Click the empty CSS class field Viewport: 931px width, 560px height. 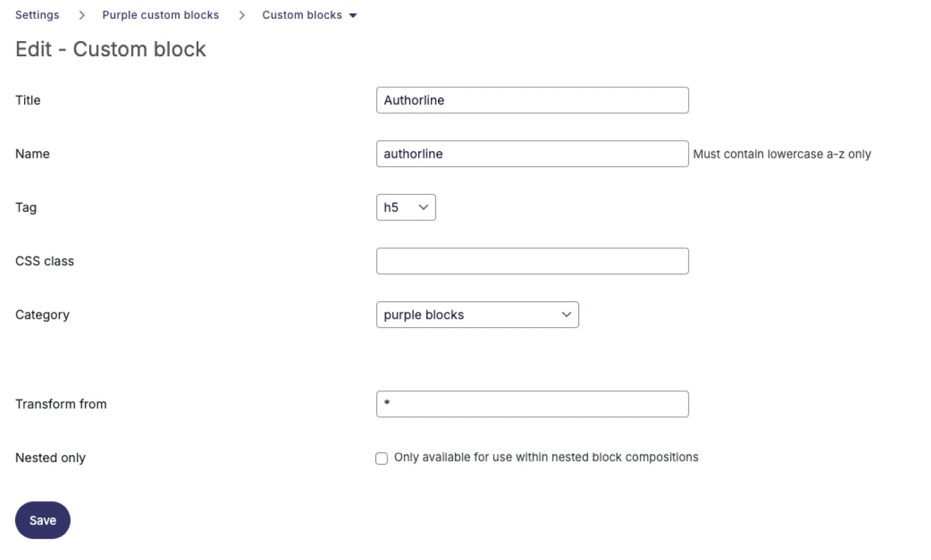pos(532,261)
